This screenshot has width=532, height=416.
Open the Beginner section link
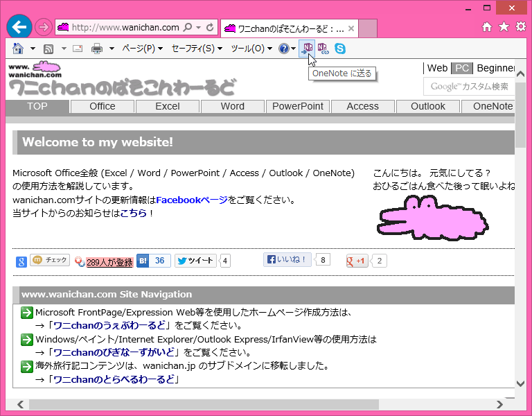point(496,68)
